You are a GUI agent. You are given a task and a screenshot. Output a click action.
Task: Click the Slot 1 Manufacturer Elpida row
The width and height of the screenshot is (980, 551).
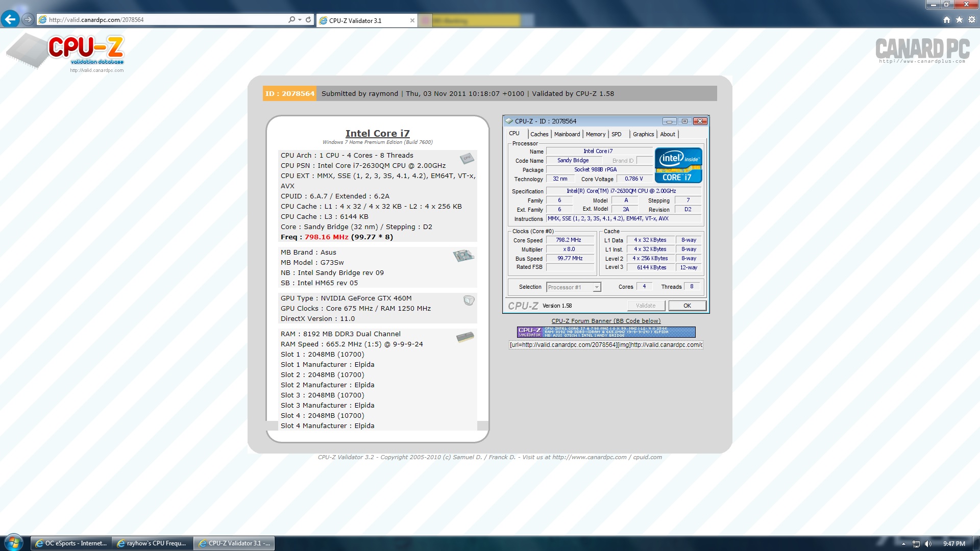327,364
